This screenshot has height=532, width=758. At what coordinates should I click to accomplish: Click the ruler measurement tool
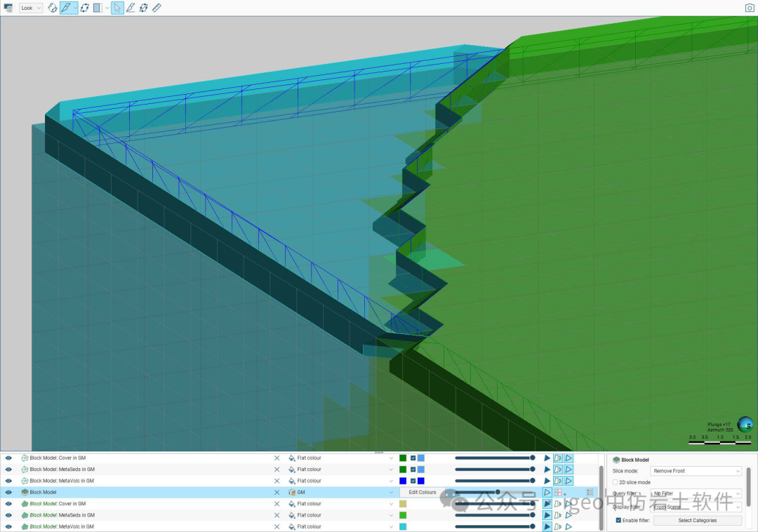pyautogui.click(x=157, y=8)
